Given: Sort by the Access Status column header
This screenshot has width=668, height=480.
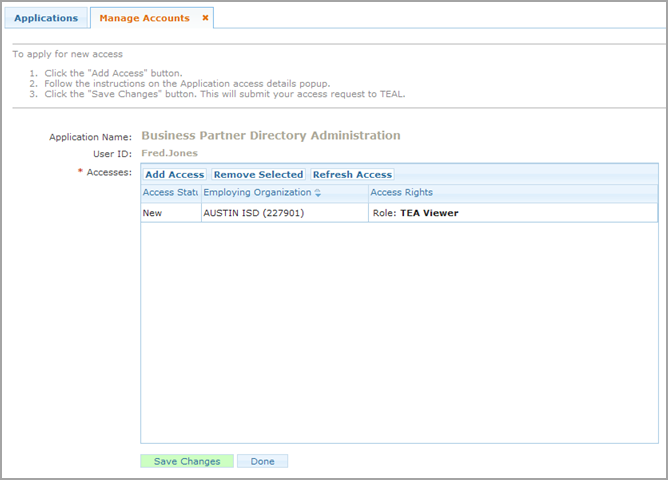Looking at the screenshot, I should pyautogui.click(x=170, y=192).
